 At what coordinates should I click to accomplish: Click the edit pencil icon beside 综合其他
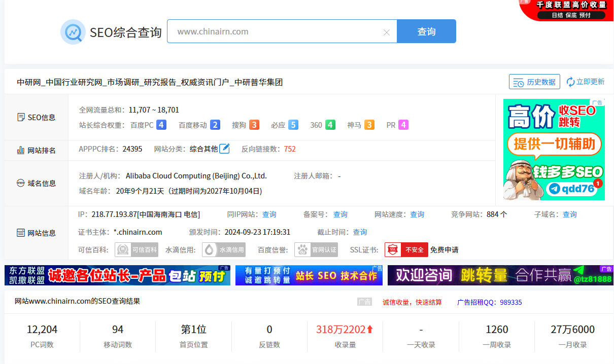click(224, 149)
